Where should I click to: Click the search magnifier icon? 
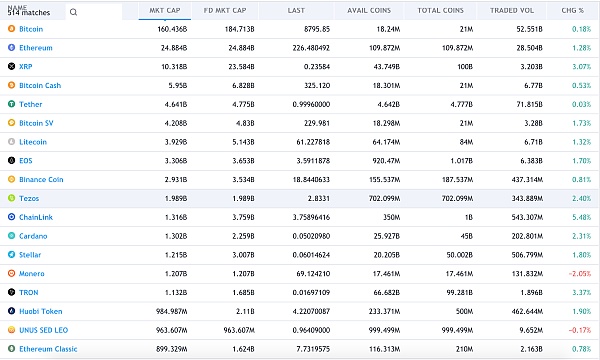[x=73, y=12]
